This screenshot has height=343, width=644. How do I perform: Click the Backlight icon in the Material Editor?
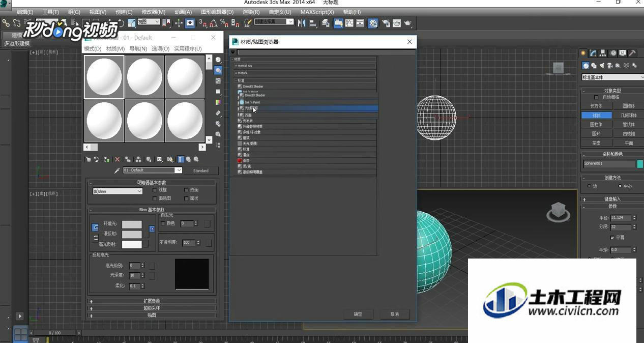pos(218,70)
